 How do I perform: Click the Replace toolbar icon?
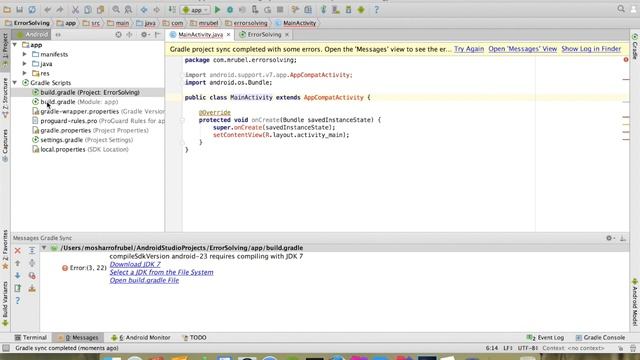click(128, 9)
